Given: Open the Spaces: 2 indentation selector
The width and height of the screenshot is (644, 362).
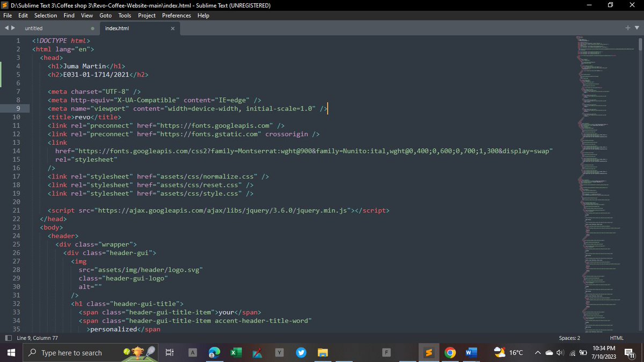Looking at the screenshot, I should (x=569, y=338).
